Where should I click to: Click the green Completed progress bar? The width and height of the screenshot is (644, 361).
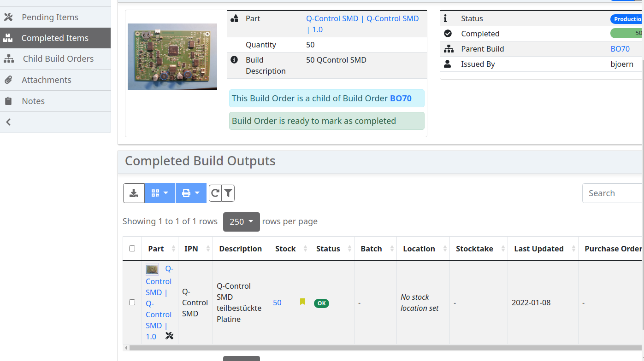(x=627, y=33)
